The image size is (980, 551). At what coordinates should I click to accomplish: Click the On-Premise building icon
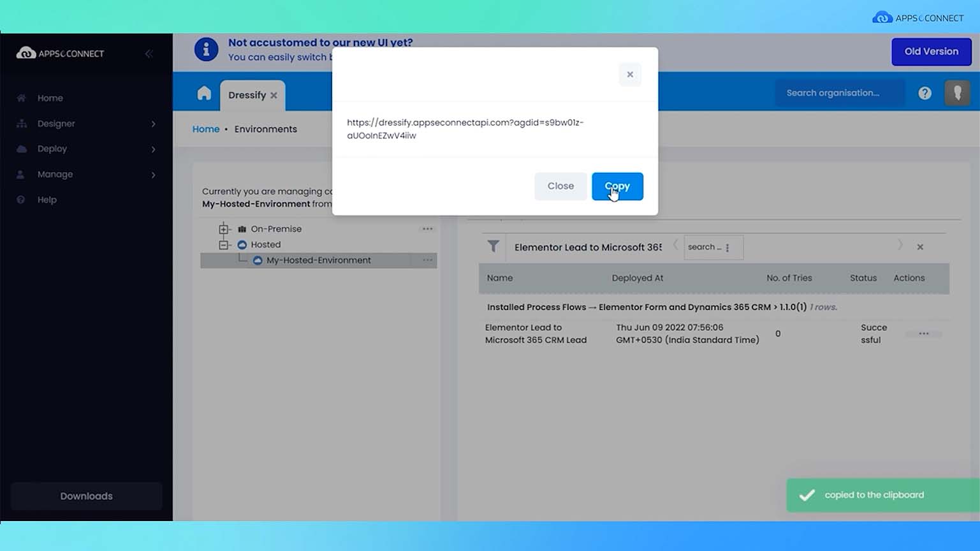point(242,229)
